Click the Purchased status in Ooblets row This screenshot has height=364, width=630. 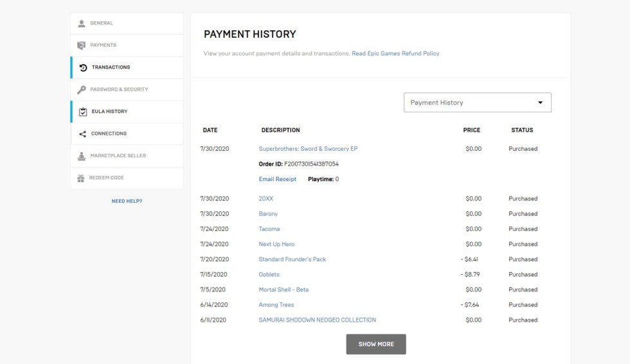(x=523, y=275)
